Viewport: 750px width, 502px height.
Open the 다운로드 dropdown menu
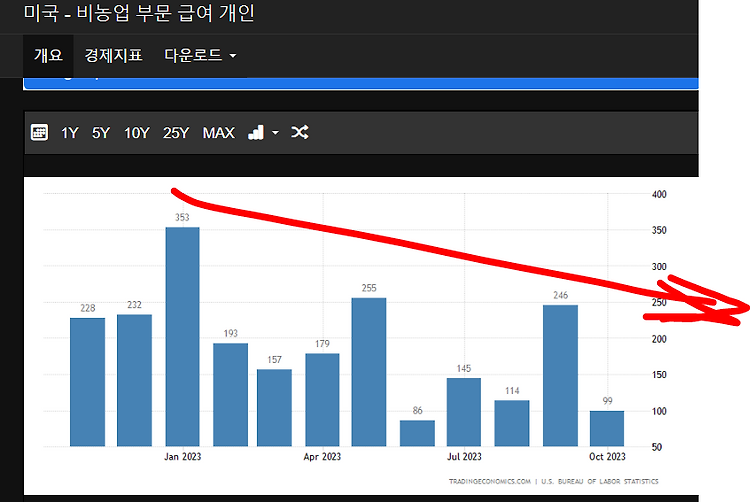(x=200, y=55)
